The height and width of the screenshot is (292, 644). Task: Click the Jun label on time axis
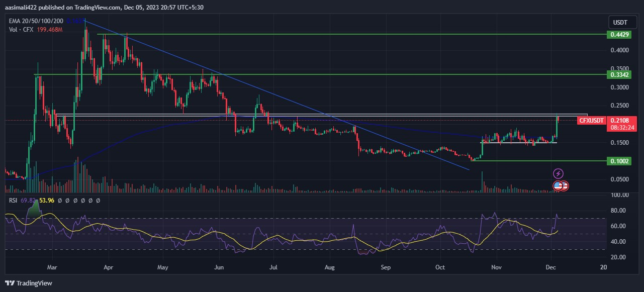pos(219,268)
